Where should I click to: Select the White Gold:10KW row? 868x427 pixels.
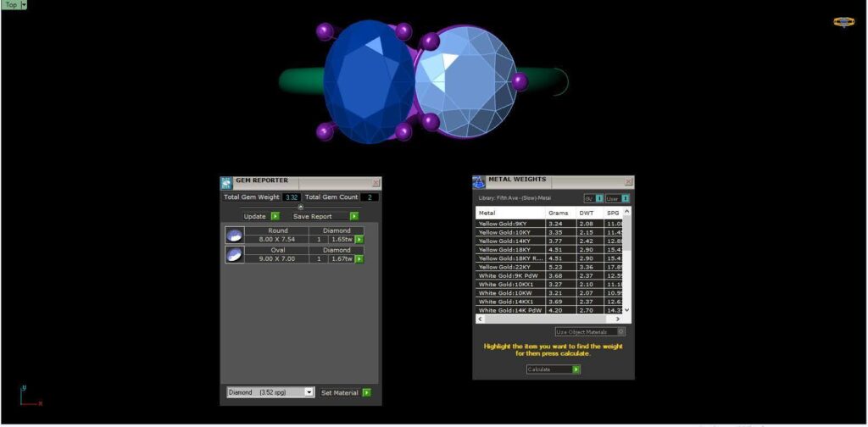549,292
